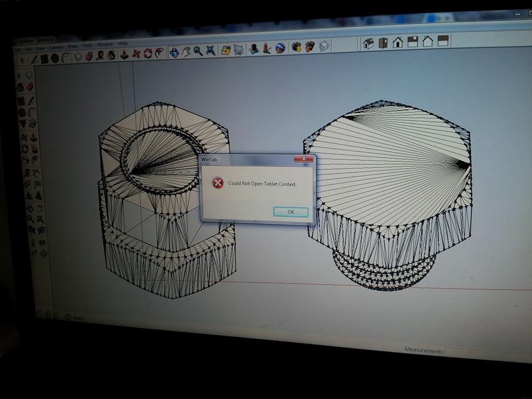Click the Measurements box label
The width and height of the screenshot is (532, 399).
(x=423, y=350)
